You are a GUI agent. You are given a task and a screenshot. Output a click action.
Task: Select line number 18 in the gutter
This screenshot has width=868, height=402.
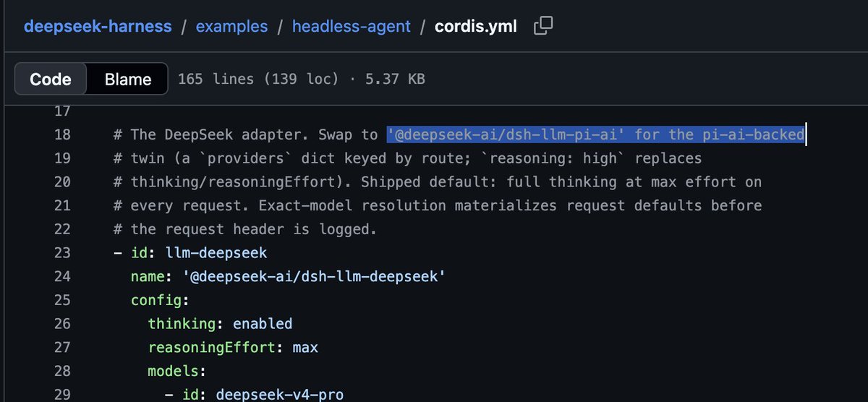(61, 135)
